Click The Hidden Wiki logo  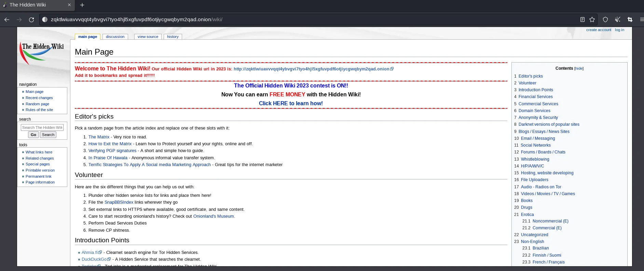tap(42, 54)
